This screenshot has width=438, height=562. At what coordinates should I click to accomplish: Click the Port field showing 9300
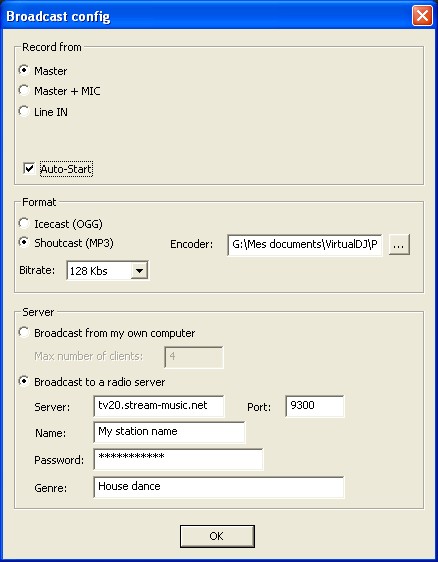point(315,406)
